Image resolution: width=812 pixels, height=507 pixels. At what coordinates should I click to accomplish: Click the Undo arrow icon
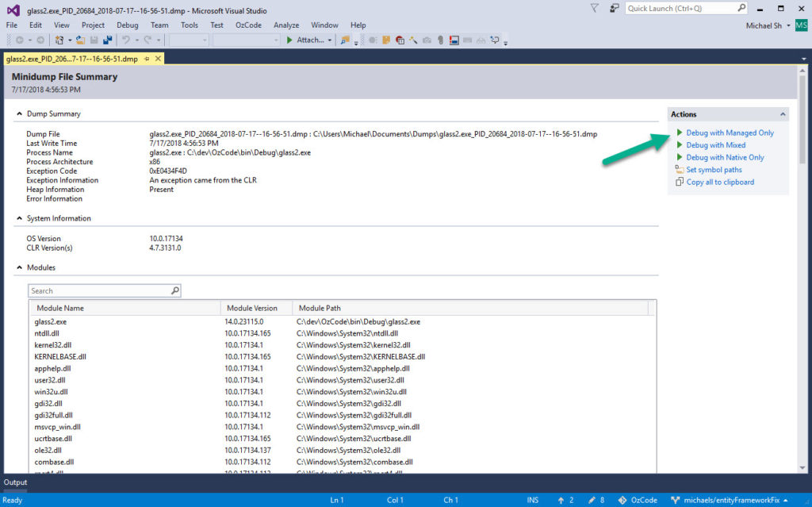pos(126,40)
